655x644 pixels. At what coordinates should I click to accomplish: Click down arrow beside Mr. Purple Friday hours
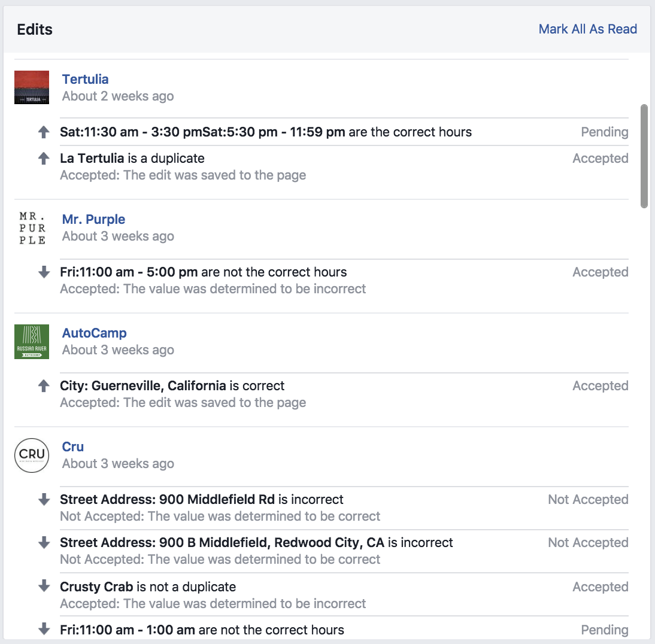[44, 272]
